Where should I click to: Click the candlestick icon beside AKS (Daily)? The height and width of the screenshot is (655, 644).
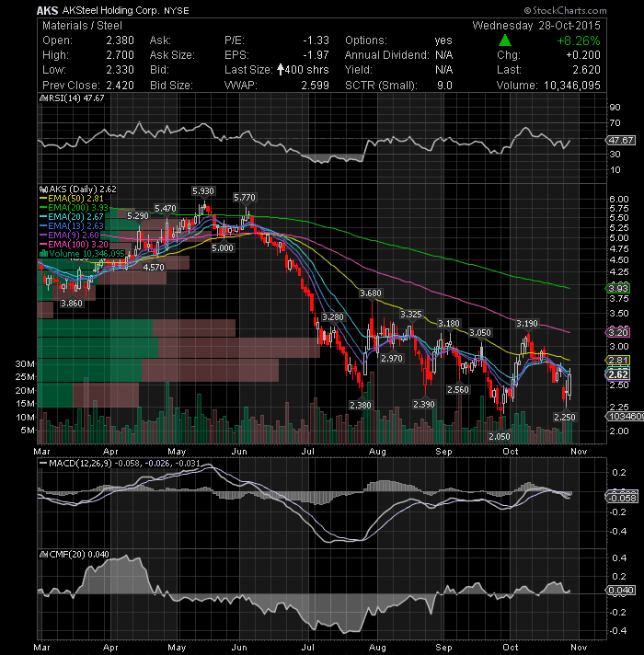click(x=43, y=190)
